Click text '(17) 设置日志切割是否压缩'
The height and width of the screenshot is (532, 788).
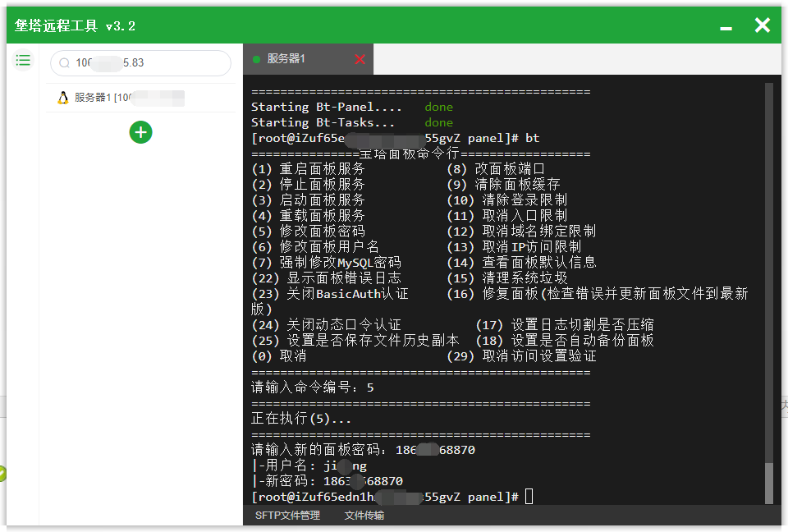[565, 325]
